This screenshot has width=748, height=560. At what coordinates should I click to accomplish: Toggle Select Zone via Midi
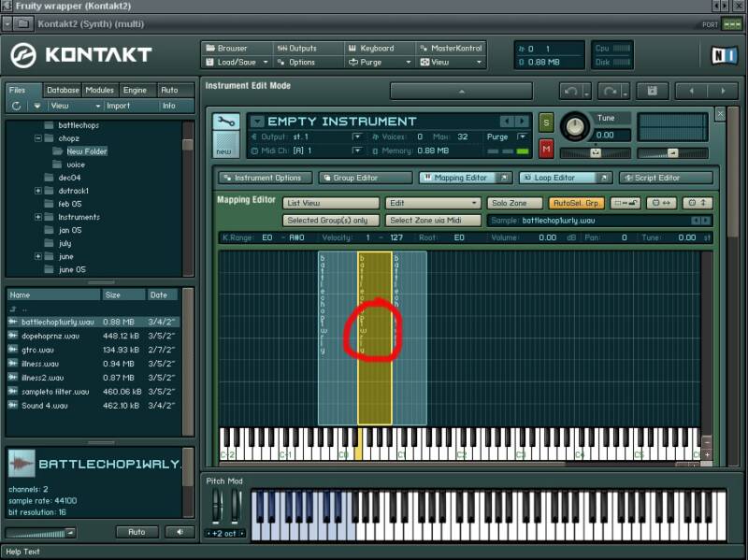[433, 221]
